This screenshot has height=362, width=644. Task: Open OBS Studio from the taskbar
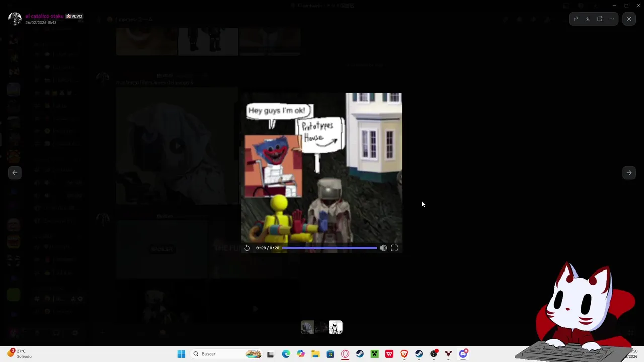(x=434, y=354)
